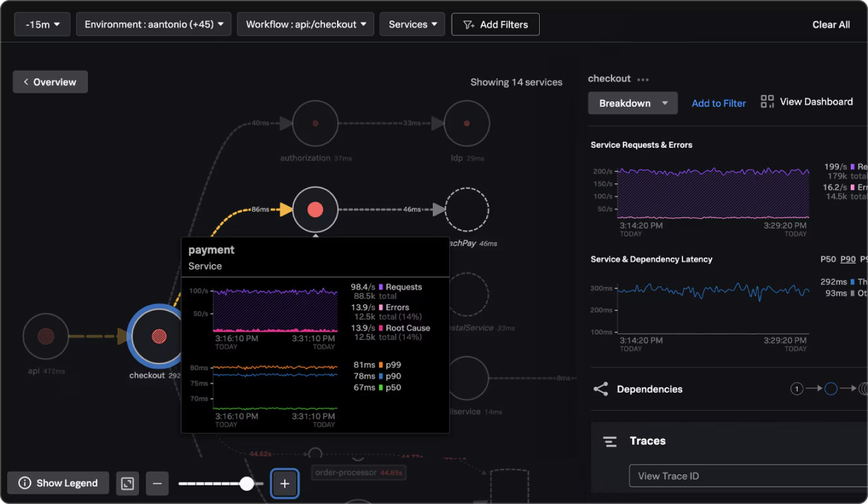Open View Dashboard
The height and width of the screenshot is (504, 868).
pyautogui.click(x=807, y=102)
